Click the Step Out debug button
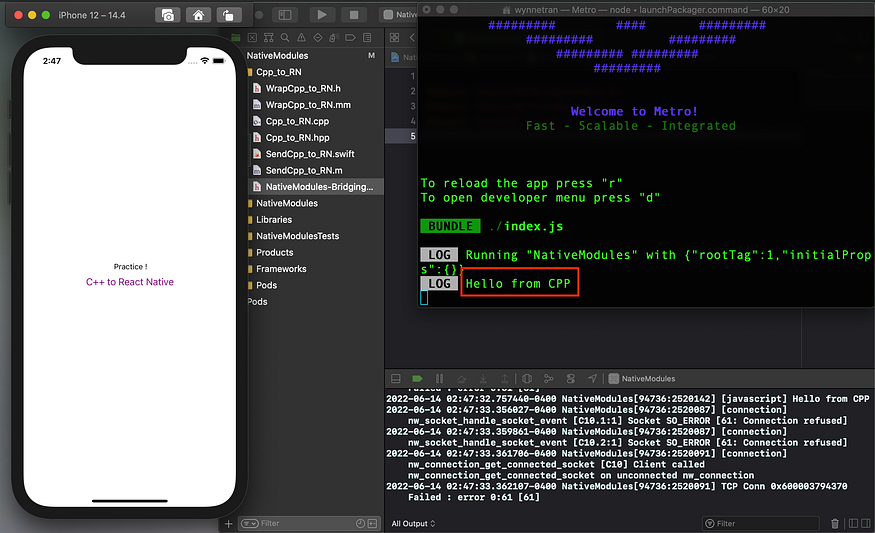The width and height of the screenshot is (875, 533). [x=504, y=378]
